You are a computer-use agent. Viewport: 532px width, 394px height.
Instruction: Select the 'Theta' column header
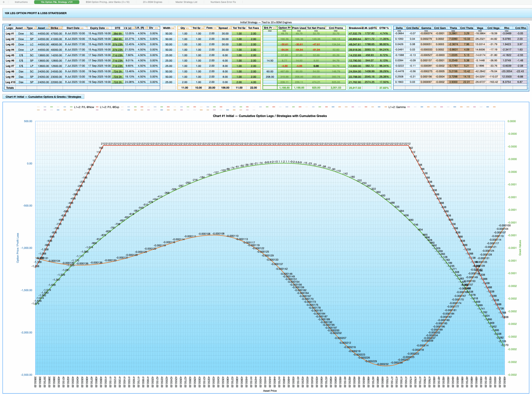tap(453, 28)
